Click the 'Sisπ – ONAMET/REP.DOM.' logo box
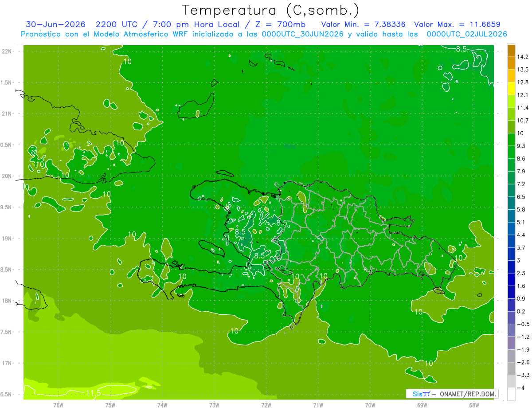The height and width of the screenshot is (411, 532). [452, 394]
